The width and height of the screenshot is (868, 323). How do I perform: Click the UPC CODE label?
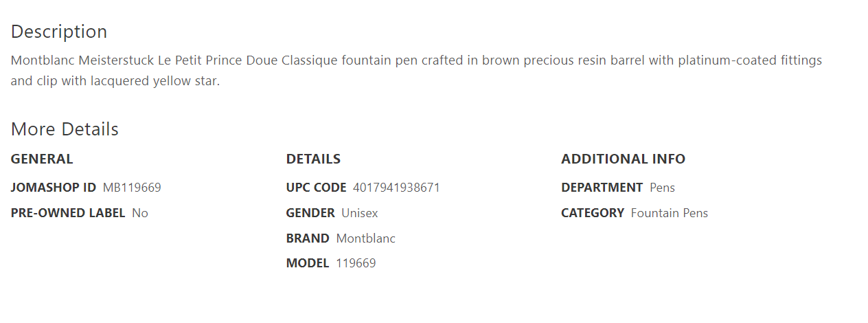317,188
